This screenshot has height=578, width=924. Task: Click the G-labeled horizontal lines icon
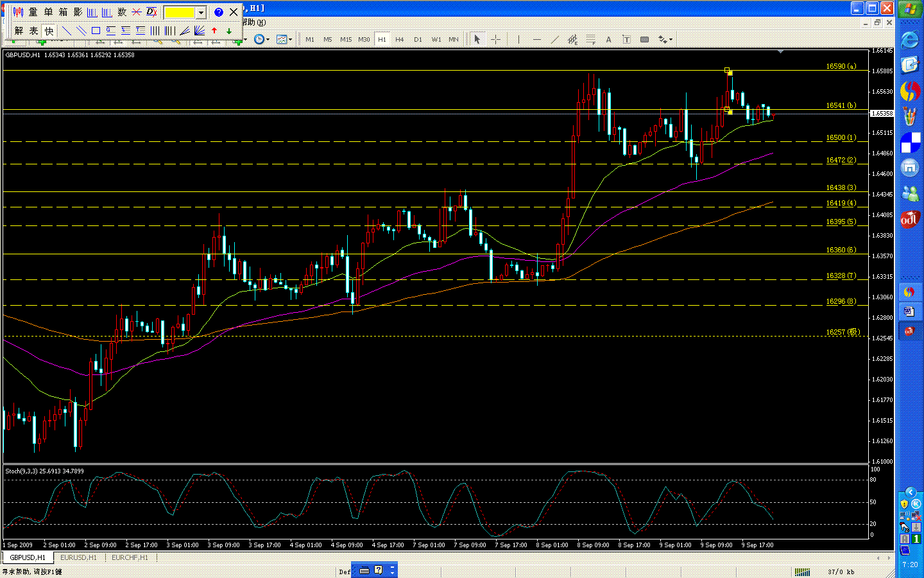tap(110, 31)
